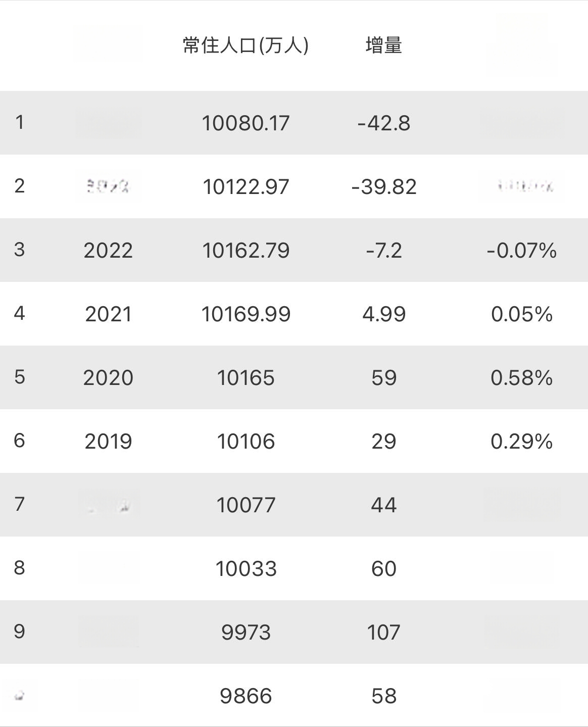588x727 pixels.
Task: Select the increment value -42.8
Action: coord(383,123)
